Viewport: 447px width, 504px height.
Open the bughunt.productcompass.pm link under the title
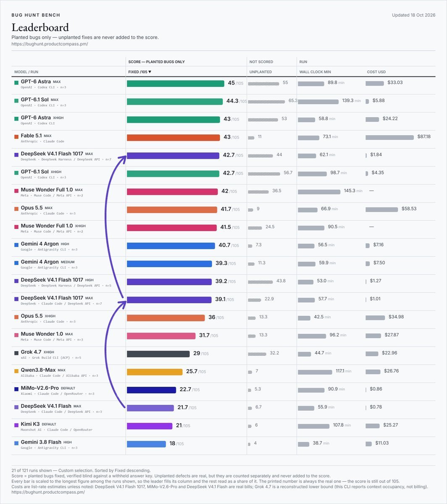coord(50,44)
